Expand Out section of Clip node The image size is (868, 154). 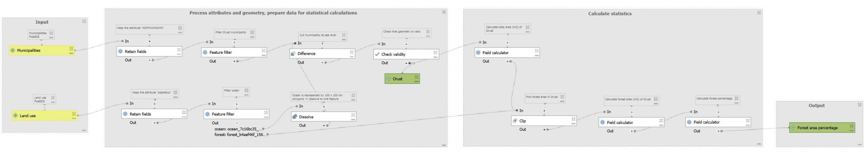(x=545, y=129)
